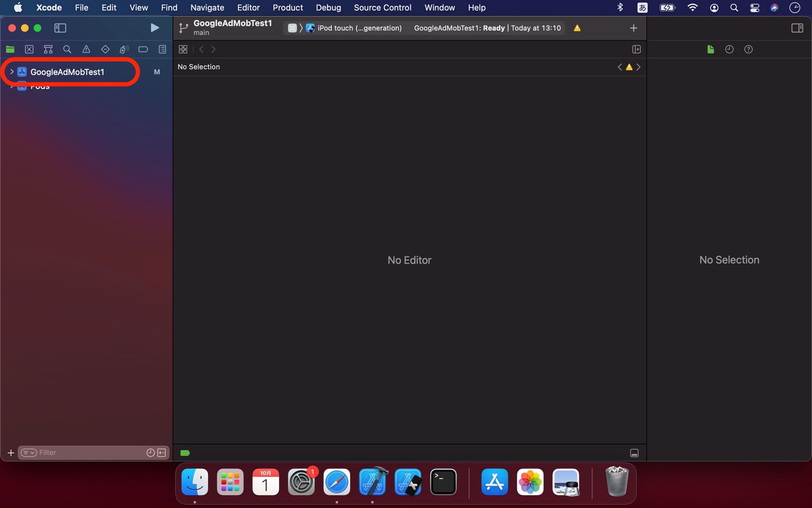Screen dimensions: 812x508
Task: Show only recent files filter
Action: (150, 453)
